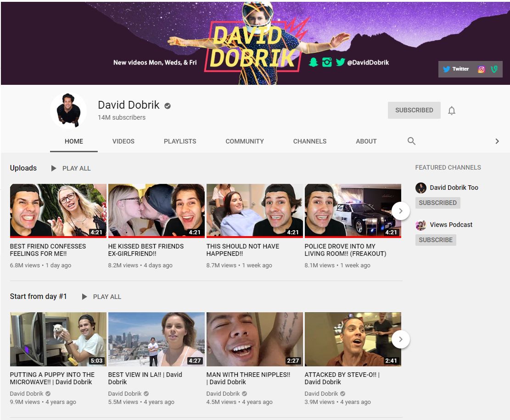Screen dimensions: 510x420
Task: Open the Twitter link in the banner
Action: [x=456, y=69]
